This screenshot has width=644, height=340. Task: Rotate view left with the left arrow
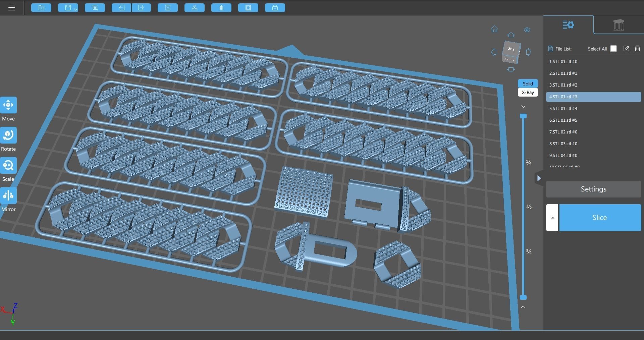coord(494,52)
